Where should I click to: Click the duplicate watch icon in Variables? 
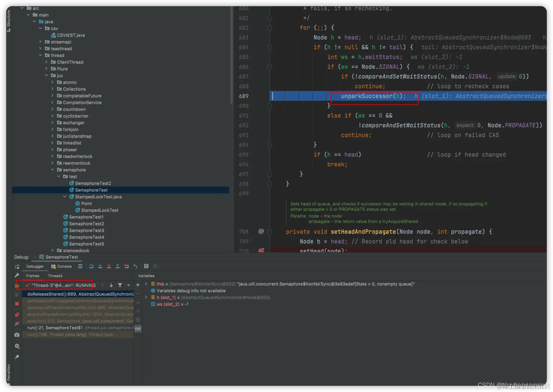[x=138, y=320]
